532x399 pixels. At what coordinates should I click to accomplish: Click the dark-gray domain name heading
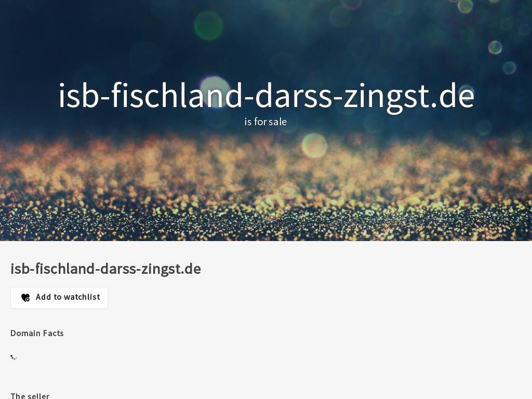click(x=105, y=269)
